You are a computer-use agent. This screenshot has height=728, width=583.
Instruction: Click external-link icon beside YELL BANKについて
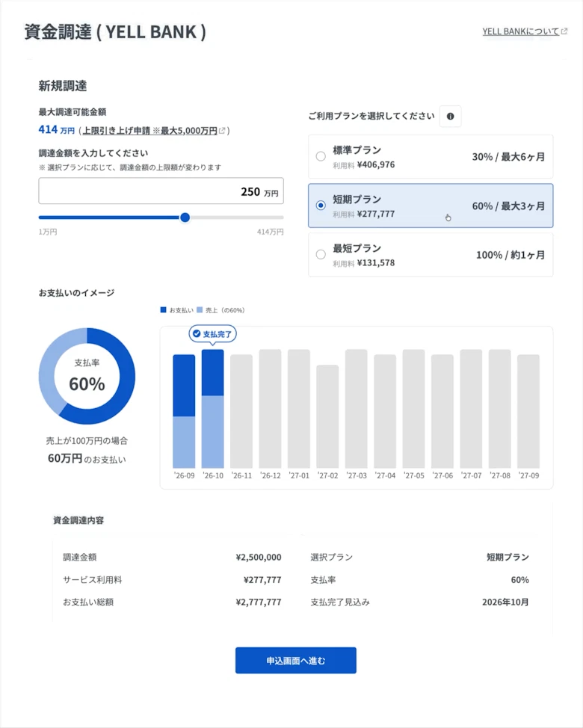coord(564,31)
